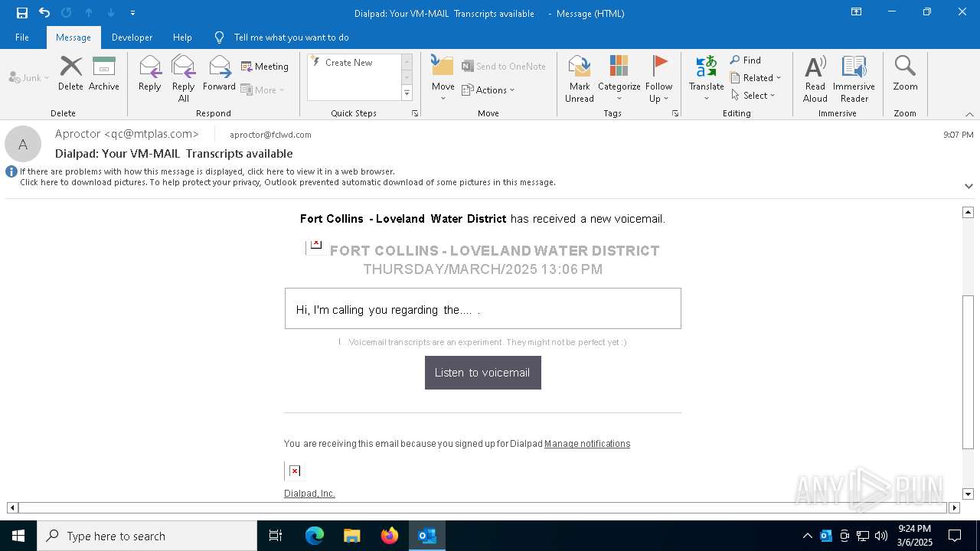Click the volume icon in system tray
The image size is (980, 551).
pyautogui.click(x=881, y=536)
